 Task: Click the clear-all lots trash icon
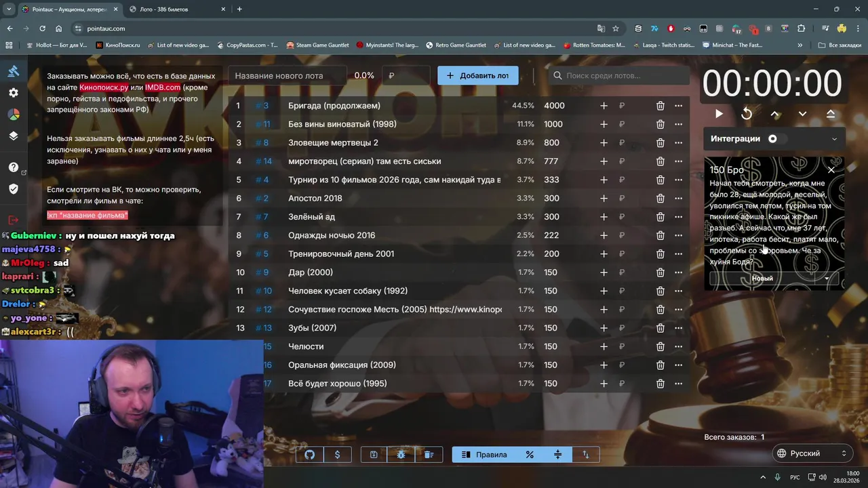(429, 455)
